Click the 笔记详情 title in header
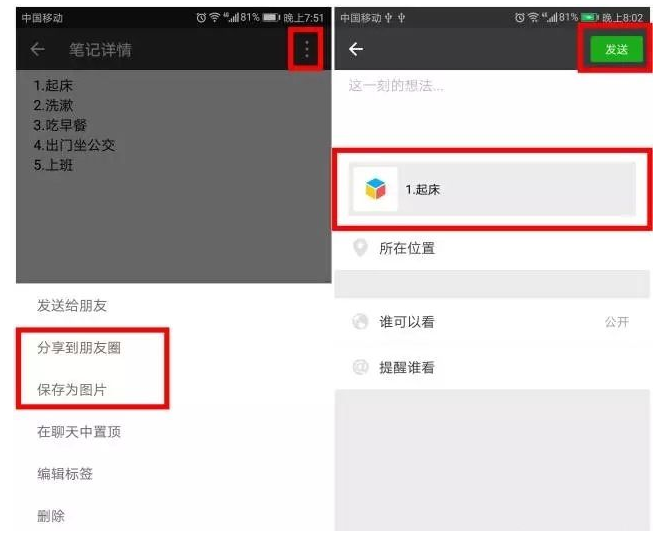 coord(100,50)
